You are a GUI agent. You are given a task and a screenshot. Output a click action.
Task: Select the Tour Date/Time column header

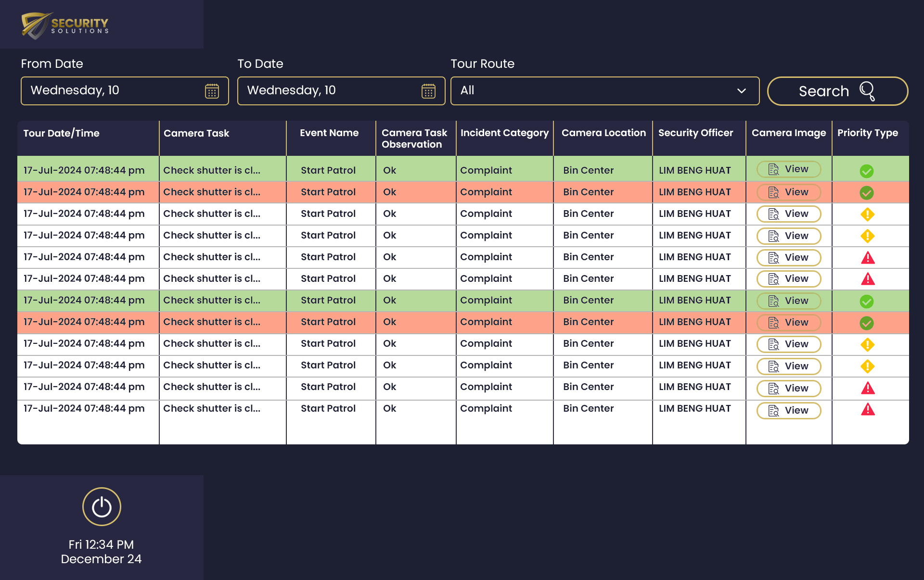pos(61,133)
